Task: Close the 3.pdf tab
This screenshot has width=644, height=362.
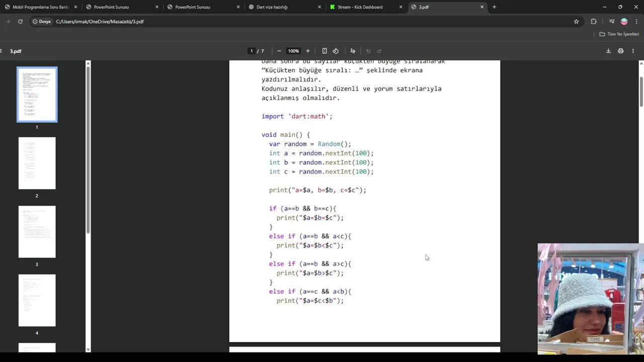Action: pos(482,7)
